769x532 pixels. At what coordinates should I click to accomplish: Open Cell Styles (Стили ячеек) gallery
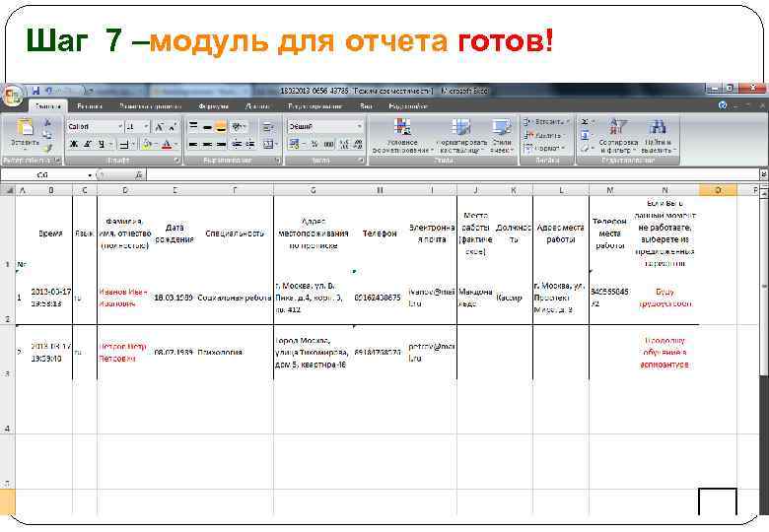click(x=501, y=136)
